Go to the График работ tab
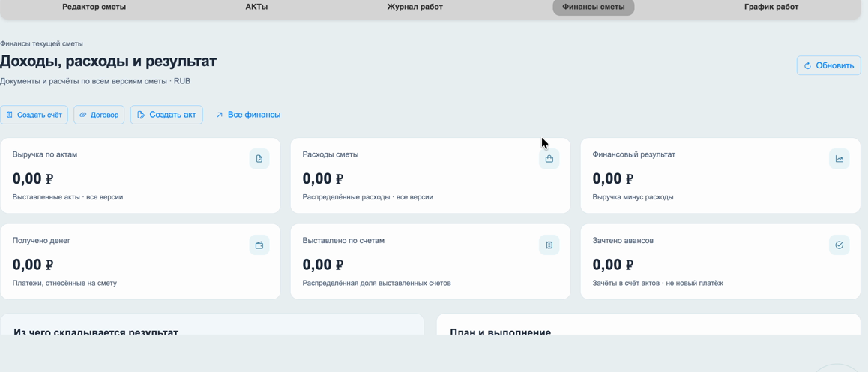Image resolution: width=868 pixels, height=372 pixels. (771, 7)
